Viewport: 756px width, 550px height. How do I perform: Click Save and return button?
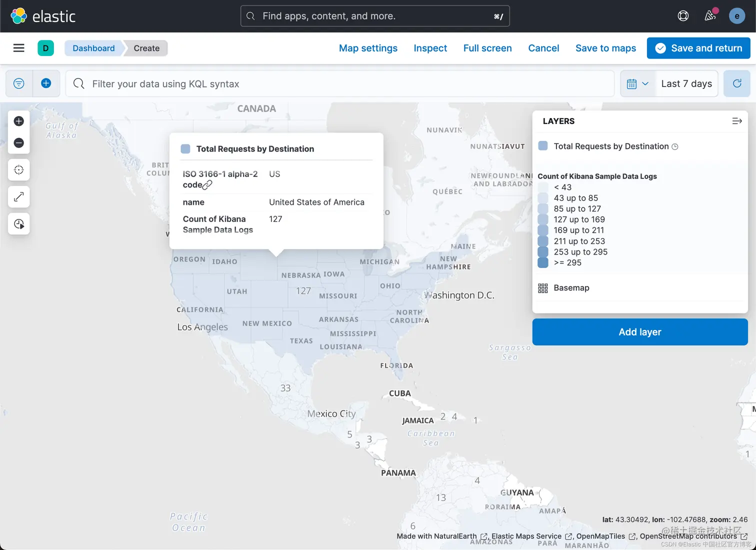[x=698, y=48]
